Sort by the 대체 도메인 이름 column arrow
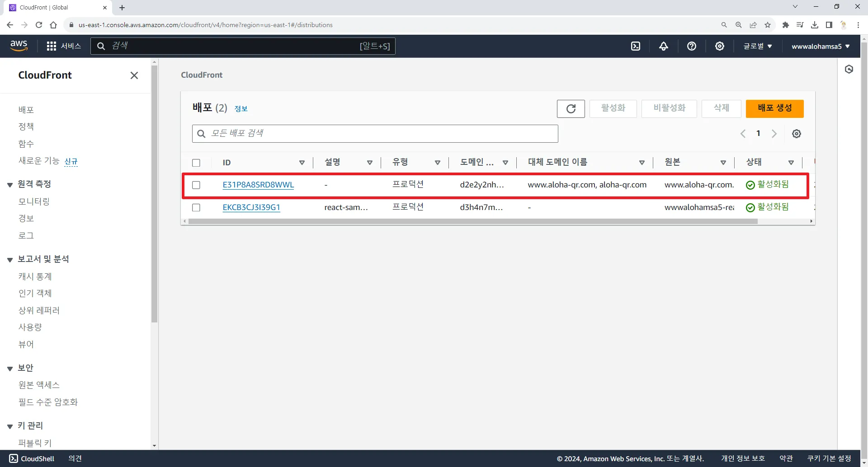This screenshot has height=467, width=868. tap(642, 163)
